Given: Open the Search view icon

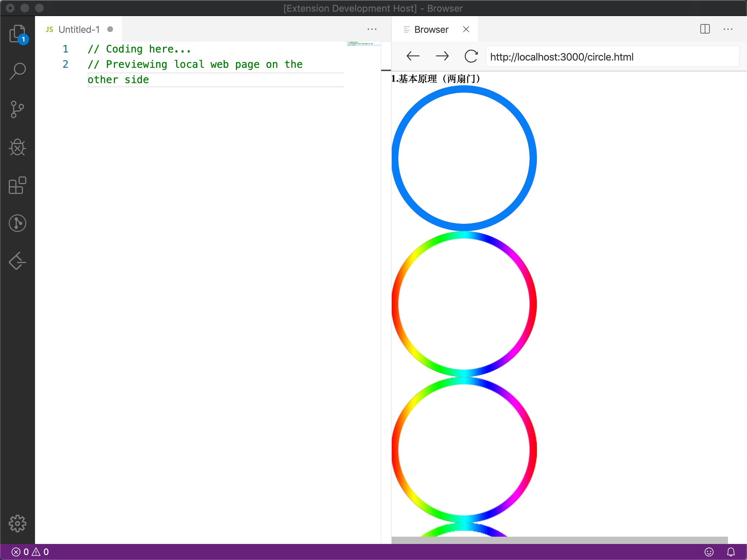Looking at the screenshot, I should (17, 71).
